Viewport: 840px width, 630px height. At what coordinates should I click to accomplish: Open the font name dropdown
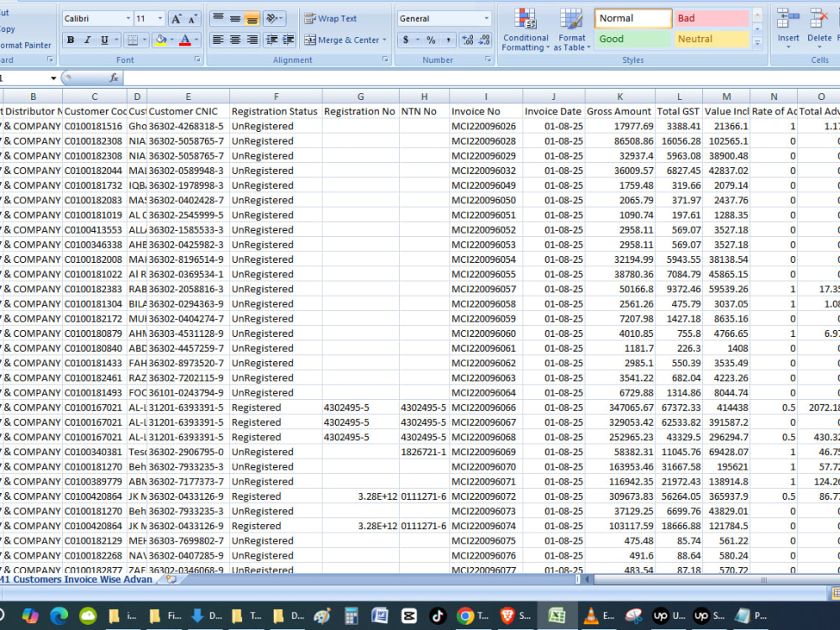coord(128,18)
